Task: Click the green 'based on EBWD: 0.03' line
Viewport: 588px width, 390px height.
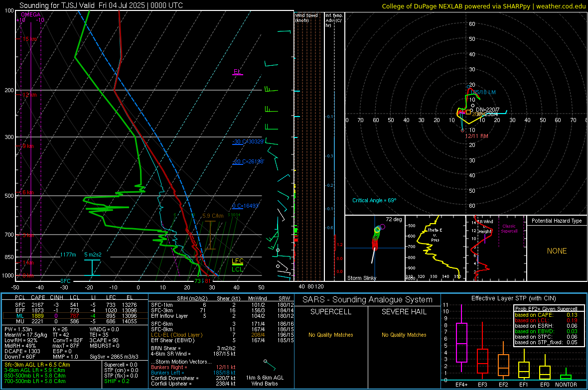Action: (546, 332)
